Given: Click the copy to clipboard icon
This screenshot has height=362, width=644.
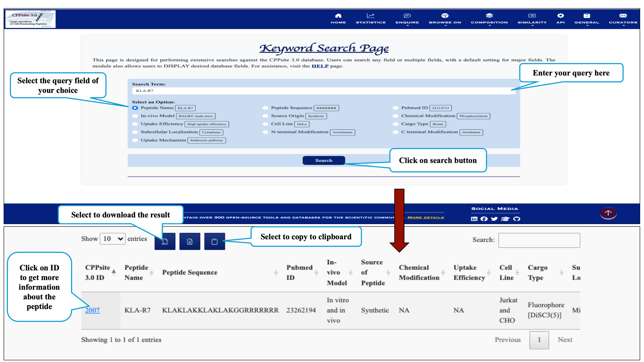Looking at the screenshot, I should pyautogui.click(x=214, y=241).
